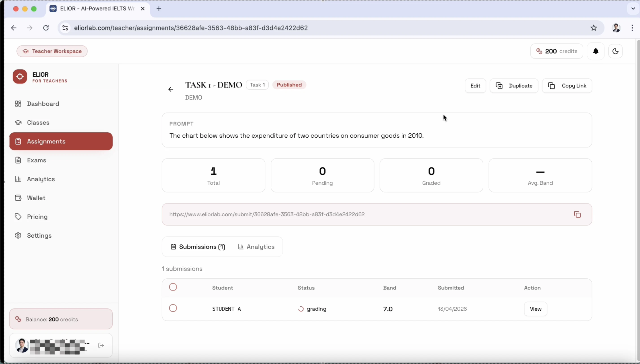View STUDENT A's submission
This screenshot has width=640, height=364.
(x=535, y=309)
